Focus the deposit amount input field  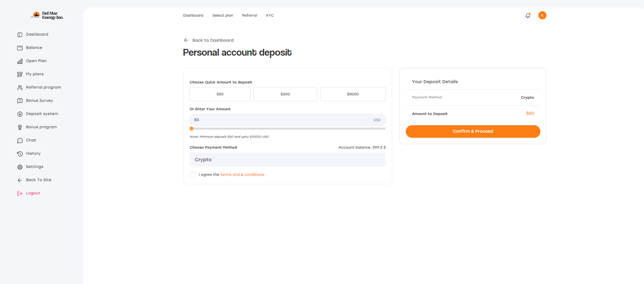click(279, 120)
